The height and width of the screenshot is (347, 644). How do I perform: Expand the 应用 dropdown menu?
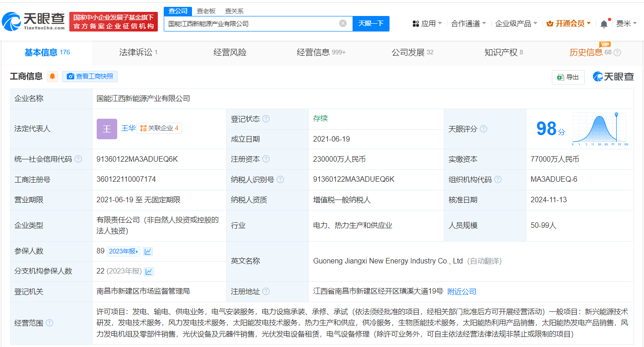point(427,24)
